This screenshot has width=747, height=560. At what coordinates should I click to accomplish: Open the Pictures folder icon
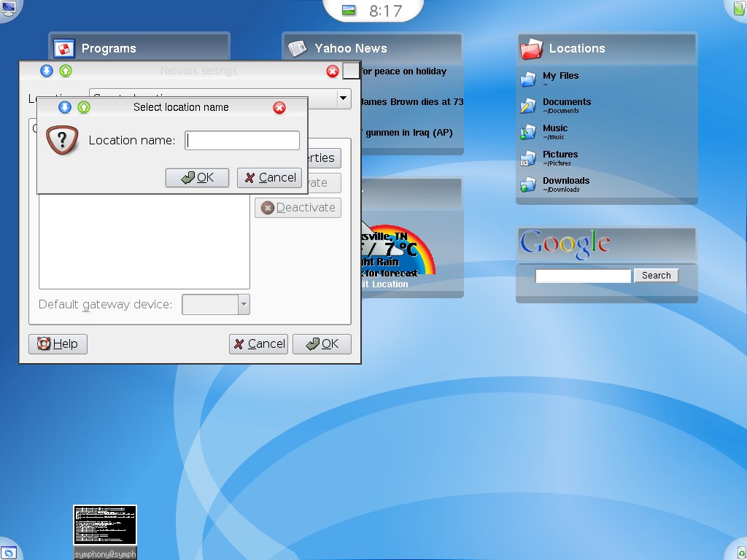528,158
